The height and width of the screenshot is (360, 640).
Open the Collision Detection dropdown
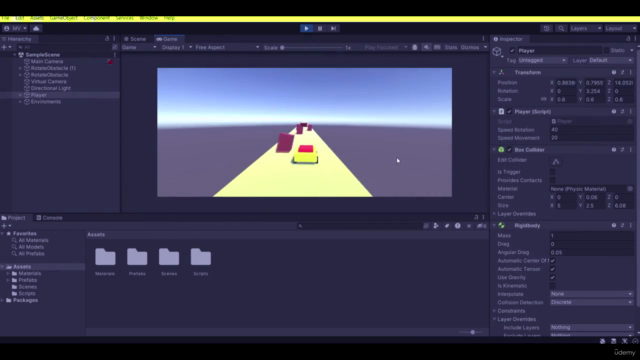591,302
